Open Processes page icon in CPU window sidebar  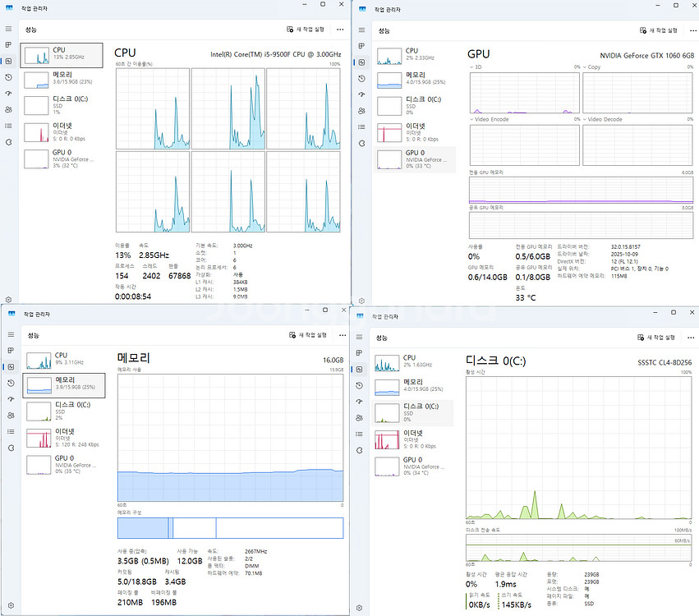(8, 44)
